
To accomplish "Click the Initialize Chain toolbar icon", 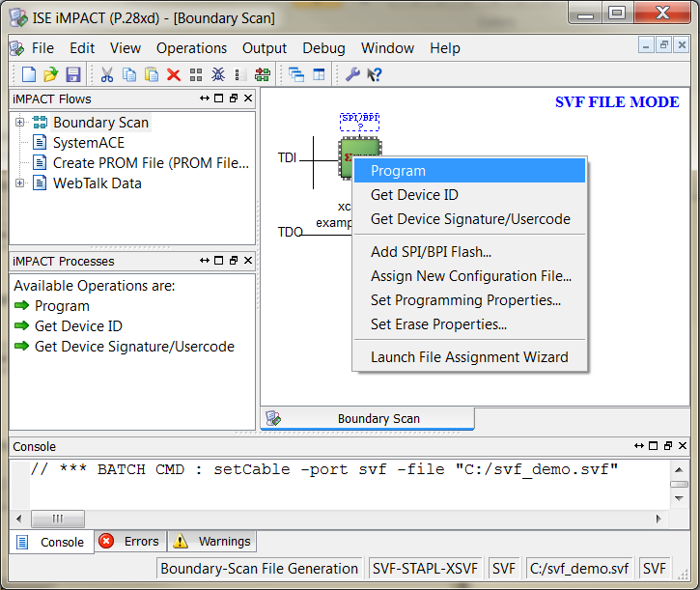I will pos(262,74).
